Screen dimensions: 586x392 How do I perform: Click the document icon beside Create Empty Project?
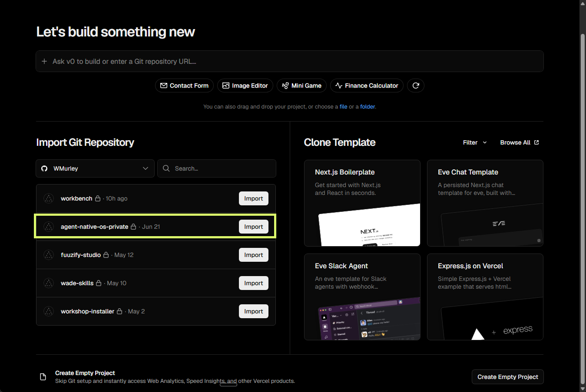(43, 377)
